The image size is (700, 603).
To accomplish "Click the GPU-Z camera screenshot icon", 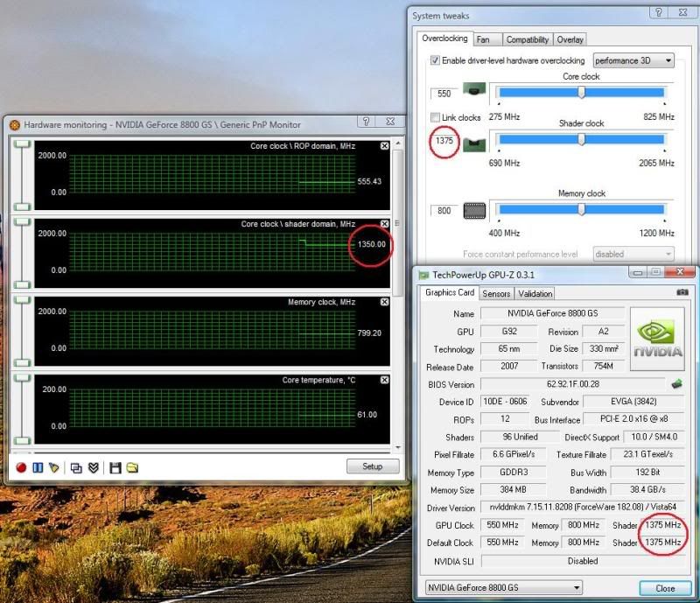I will click(682, 293).
